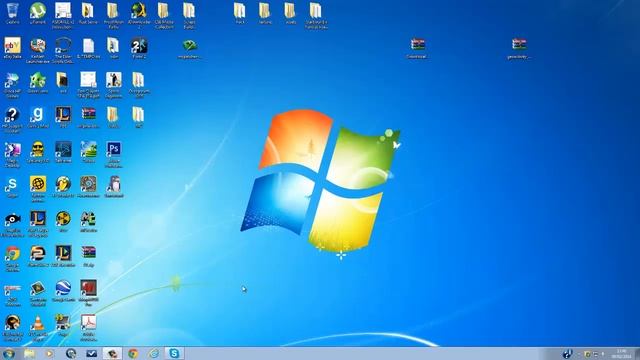Select the yellow globe-grid desktop icon
This screenshot has width=640, height=360.
click(38, 185)
